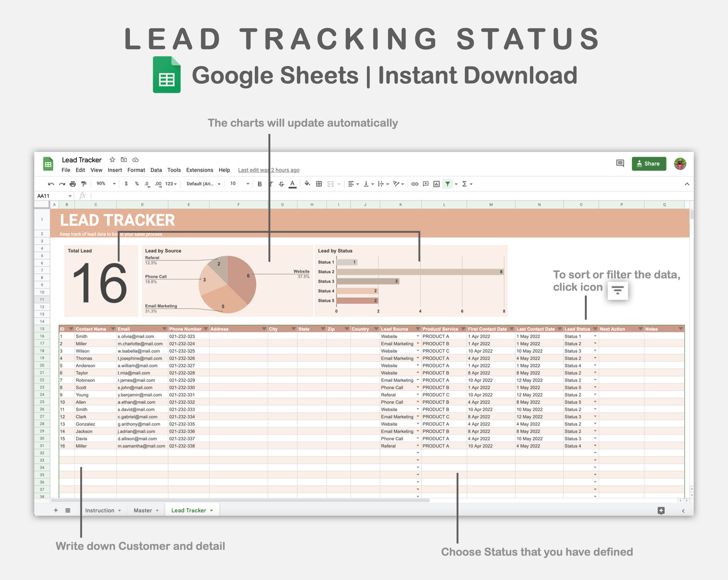Open the text color picker
The width and height of the screenshot is (728, 580).
click(293, 184)
